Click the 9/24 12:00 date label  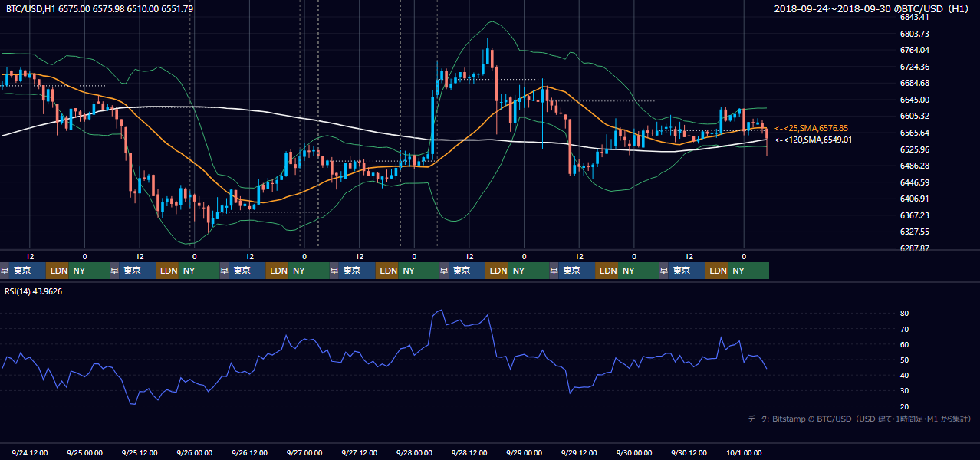tap(30, 453)
